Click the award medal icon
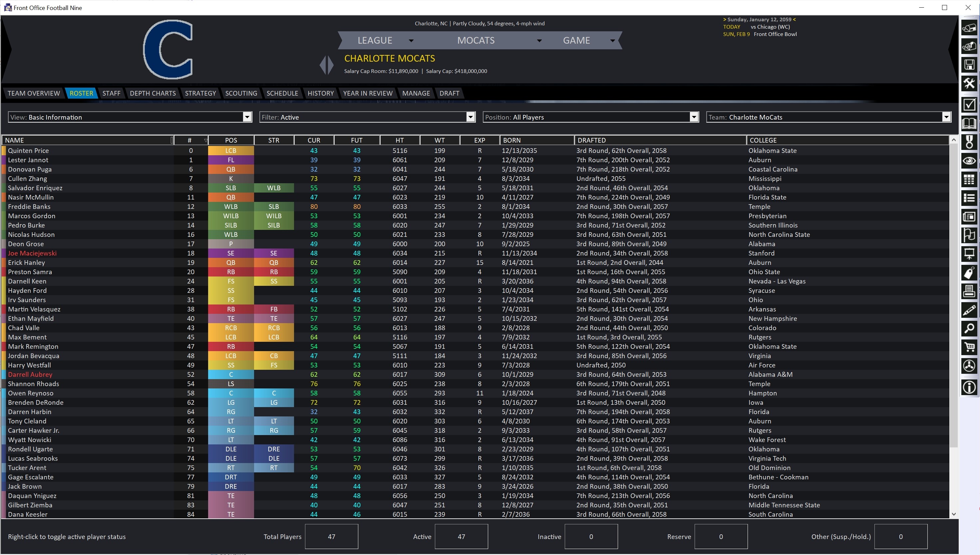980x555 pixels. (970, 142)
